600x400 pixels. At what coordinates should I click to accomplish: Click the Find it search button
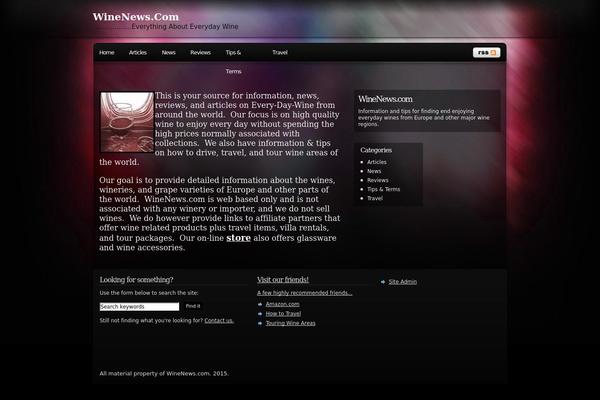(x=193, y=306)
